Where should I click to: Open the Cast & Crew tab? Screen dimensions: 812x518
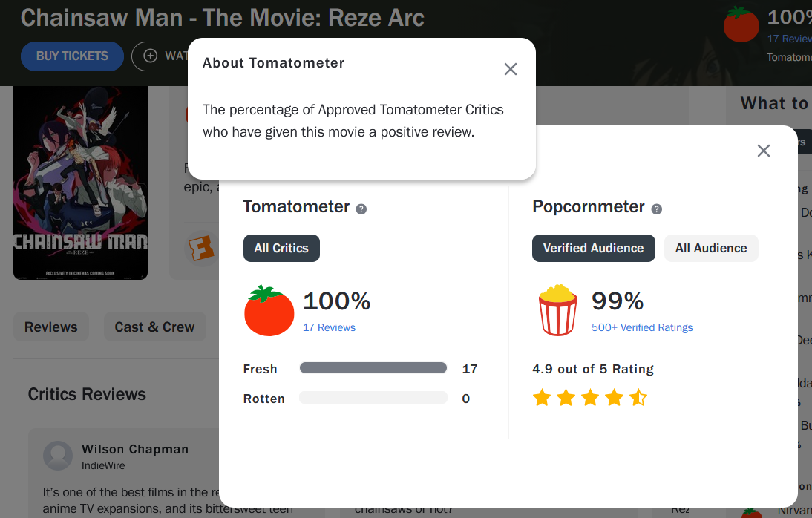pyautogui.click(x=154, y=327)
